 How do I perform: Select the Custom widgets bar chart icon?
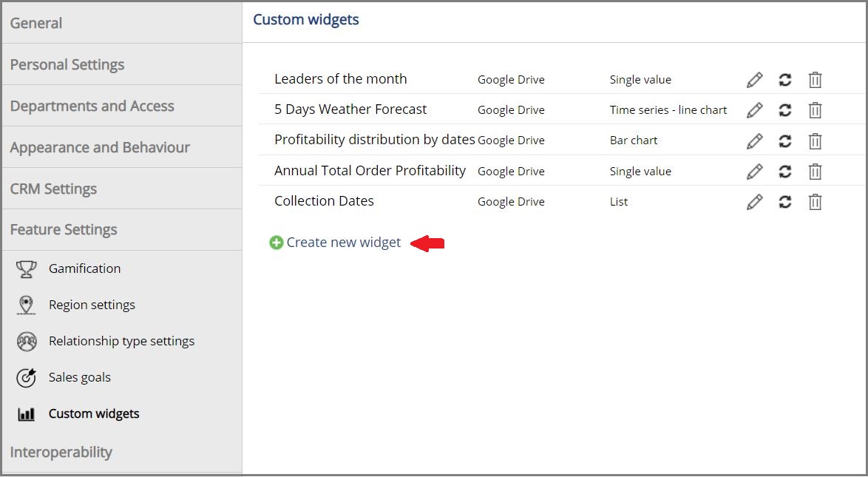[26, 414]
